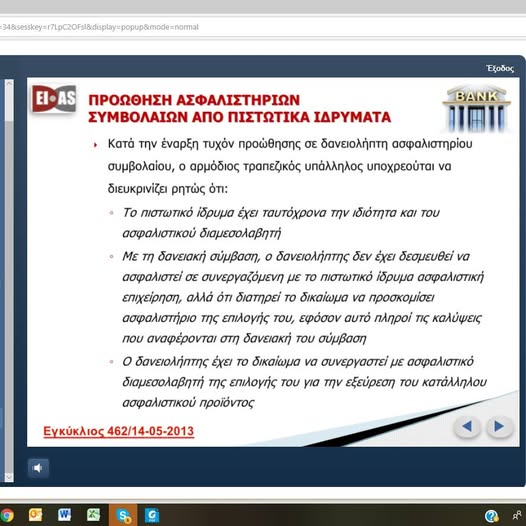Open Skype from the taskbar

pyautogui.click(x=123, y=515)
